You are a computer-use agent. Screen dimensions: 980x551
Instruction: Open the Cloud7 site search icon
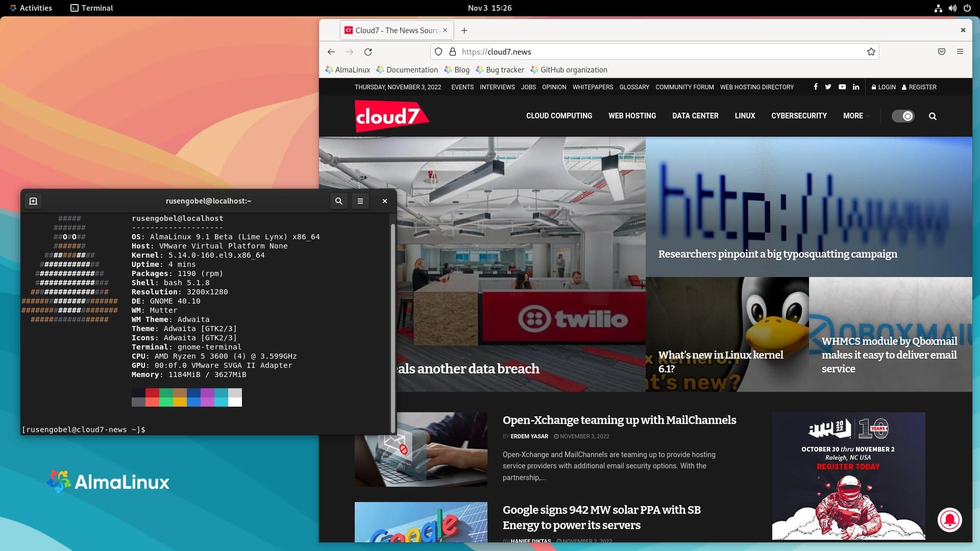pos(933,116)
